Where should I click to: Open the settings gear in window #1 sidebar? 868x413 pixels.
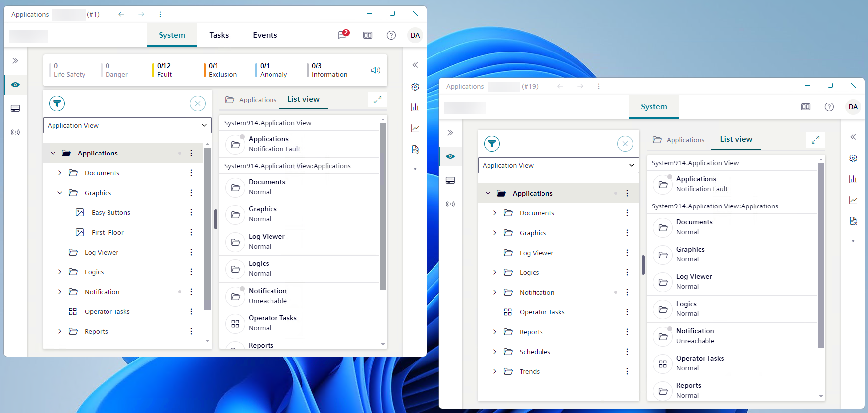click(x=415, y=87)
